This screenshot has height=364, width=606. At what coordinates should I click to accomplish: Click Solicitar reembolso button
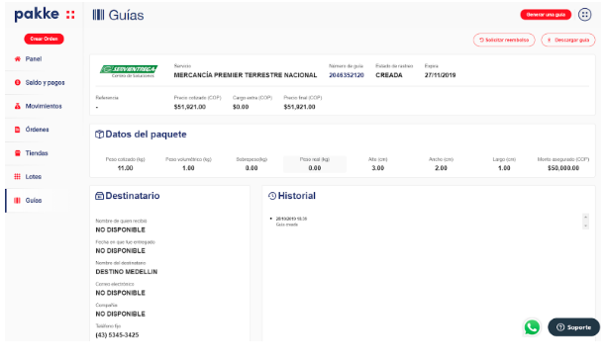[504, 40]
